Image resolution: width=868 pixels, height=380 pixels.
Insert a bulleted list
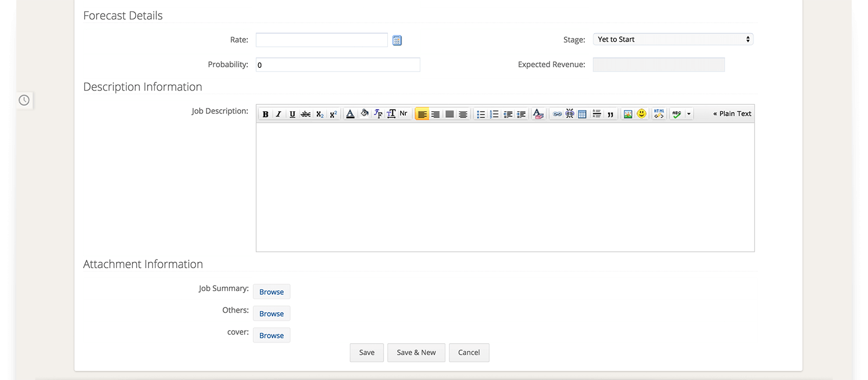click(481, 114)
